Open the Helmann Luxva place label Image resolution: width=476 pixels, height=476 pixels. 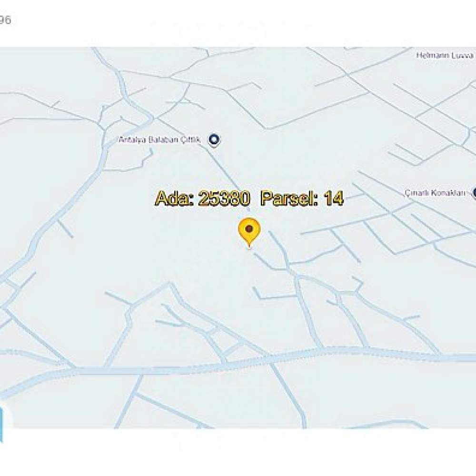445,56
